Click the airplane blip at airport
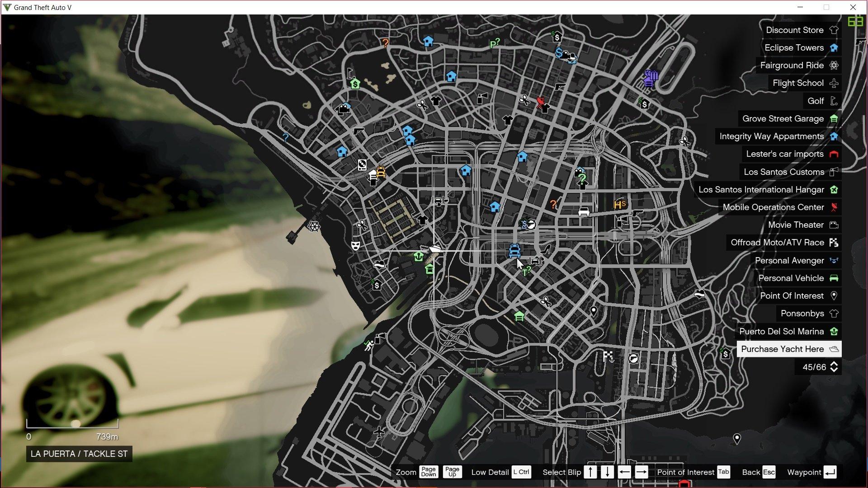Viewport: 868px width, 488px height. (379, 432)
